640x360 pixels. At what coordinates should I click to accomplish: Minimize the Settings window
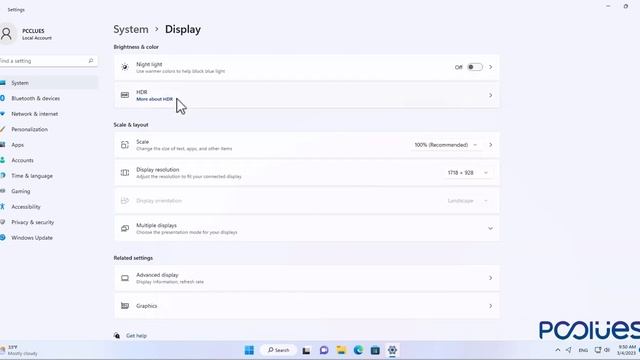(608, 6)
